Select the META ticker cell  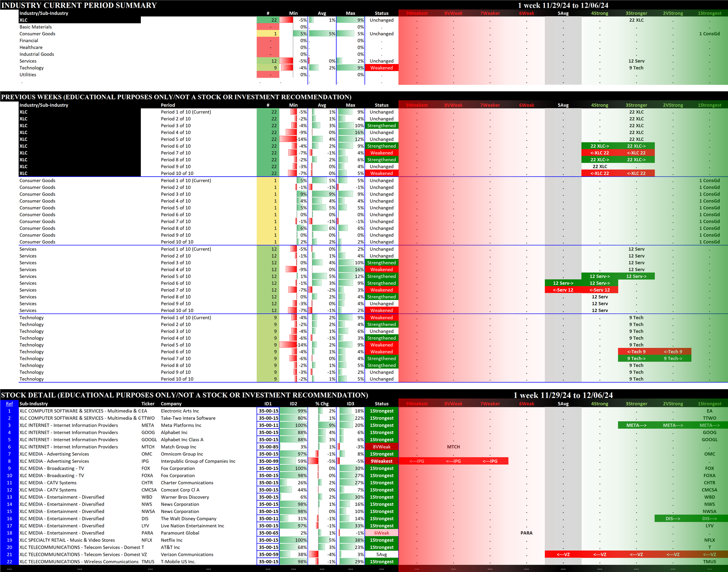148,425
